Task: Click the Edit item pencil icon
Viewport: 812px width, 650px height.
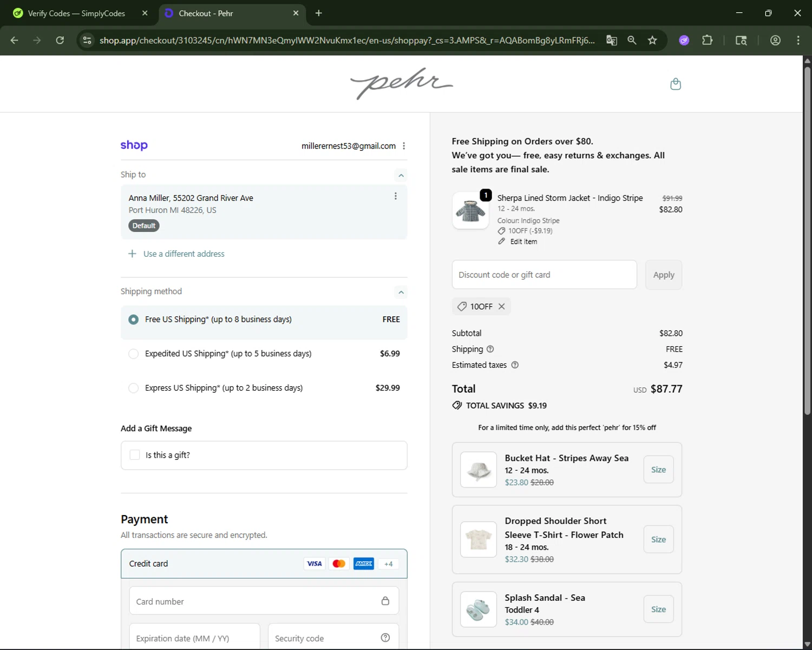Action: (x=501, y=242)
